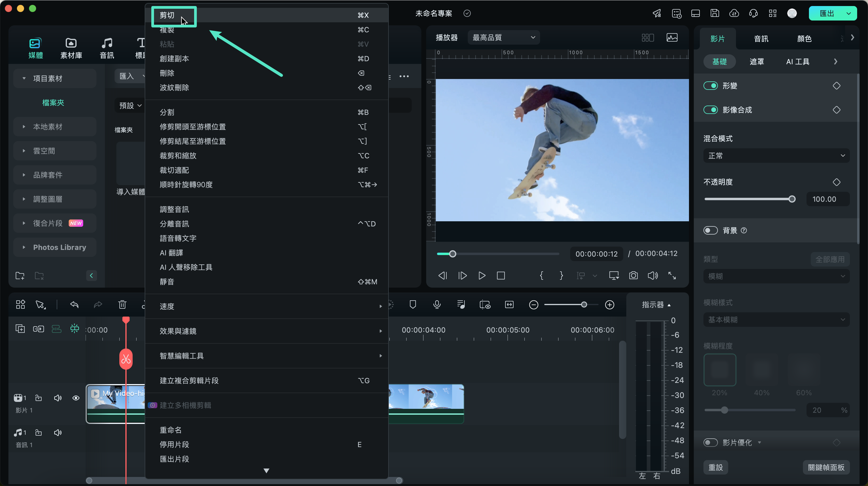Toggle 背景 (Background) enable switch
The width and height of the screenshot is (868, 486).
tap(711, 230)
